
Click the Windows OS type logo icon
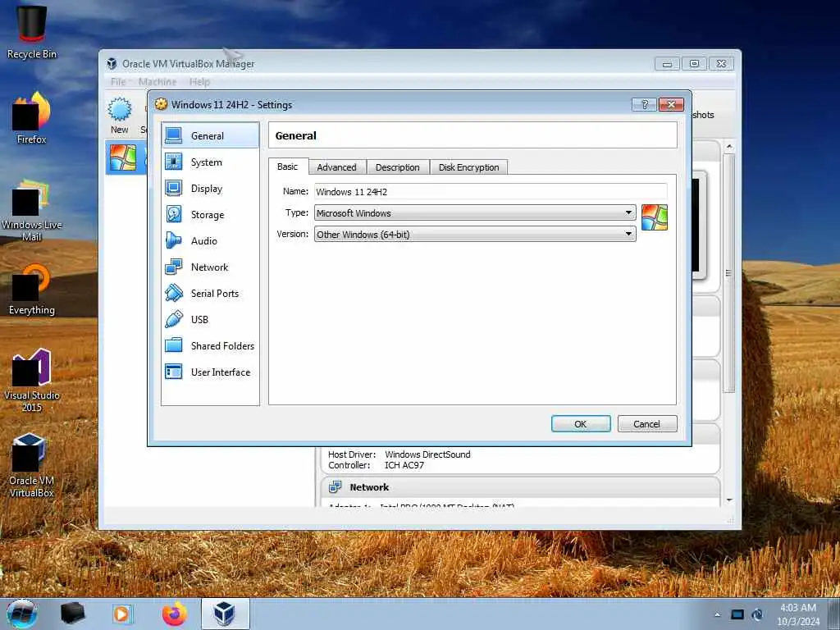tap(654, 217)
